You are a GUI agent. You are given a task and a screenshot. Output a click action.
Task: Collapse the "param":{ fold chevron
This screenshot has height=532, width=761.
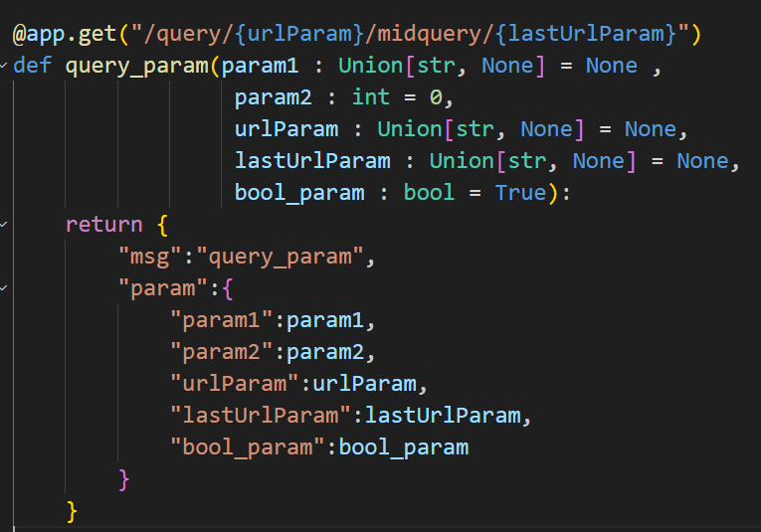click(3, 288)
